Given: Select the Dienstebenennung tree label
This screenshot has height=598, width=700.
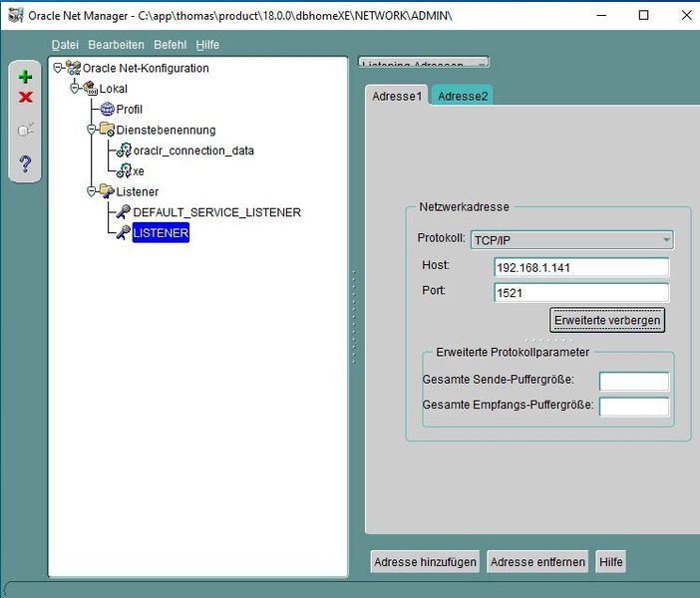Looking at the screenshot, I should 166,130.
